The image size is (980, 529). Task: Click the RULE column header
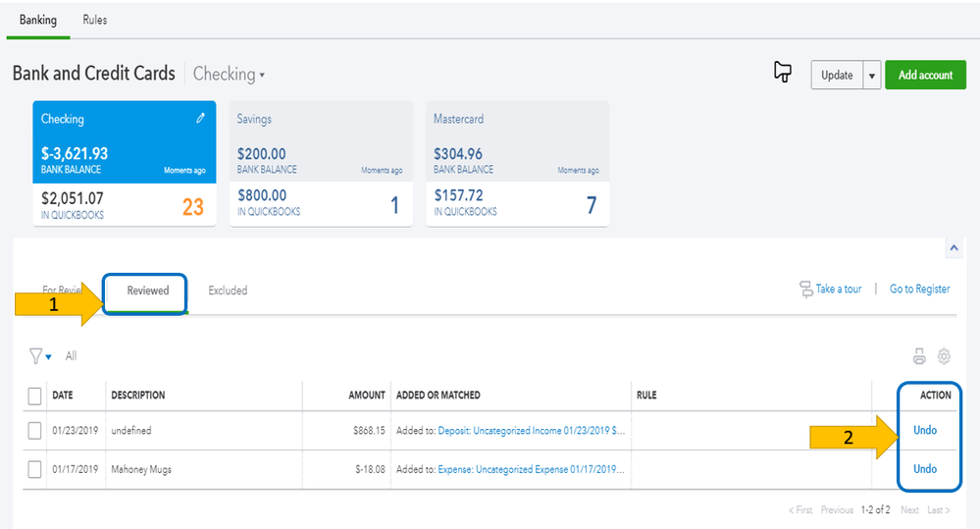(646, 396)
